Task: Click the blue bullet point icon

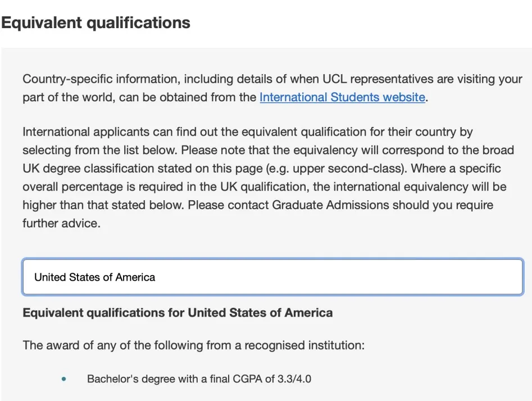Action: click(x=64, y=380)
